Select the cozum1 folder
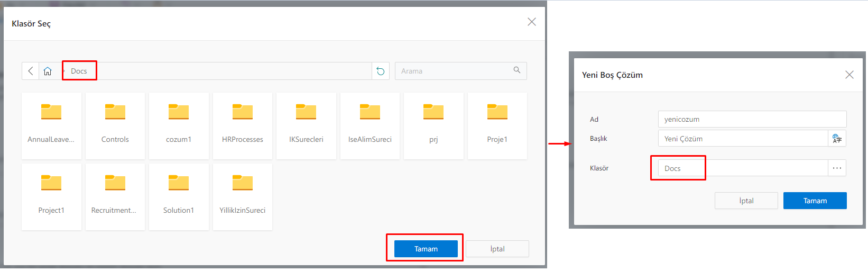Viewport: 868px width, 271px height. pyautogui.click(x=179, y=125)
